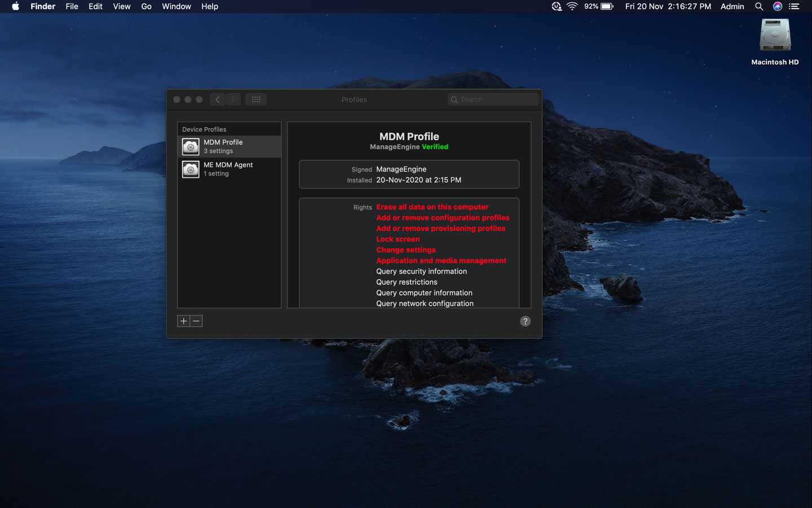Click the remove profile minus button
The image size is (812, 508).
pyautogui.click(x=196, y=321)
